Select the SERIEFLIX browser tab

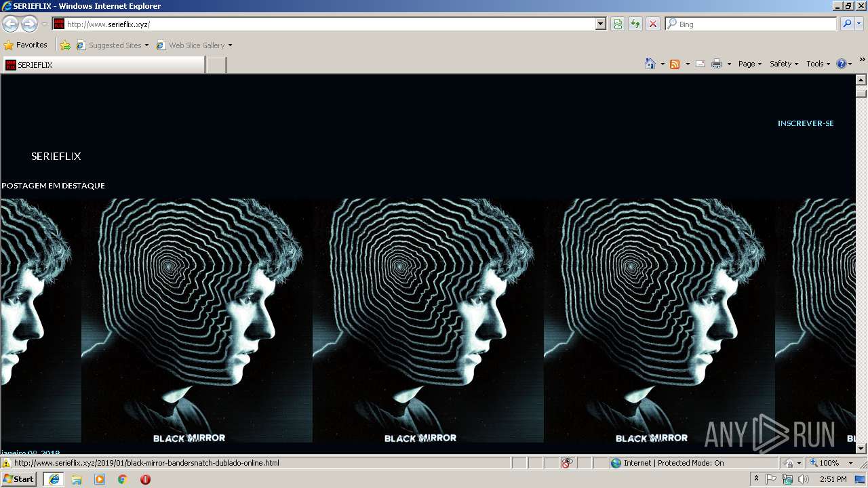pos(103,65)
